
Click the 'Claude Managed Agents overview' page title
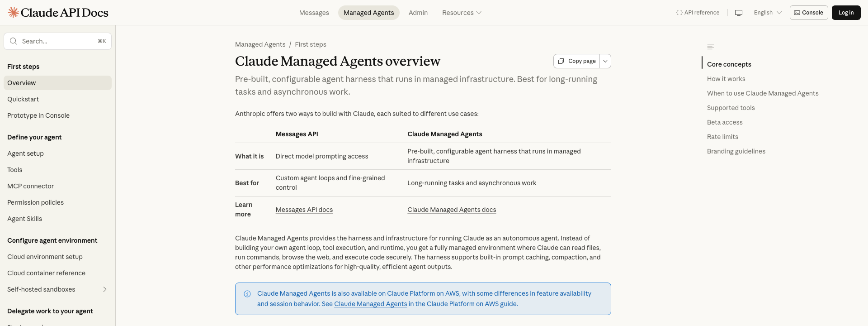pos(338,61)
